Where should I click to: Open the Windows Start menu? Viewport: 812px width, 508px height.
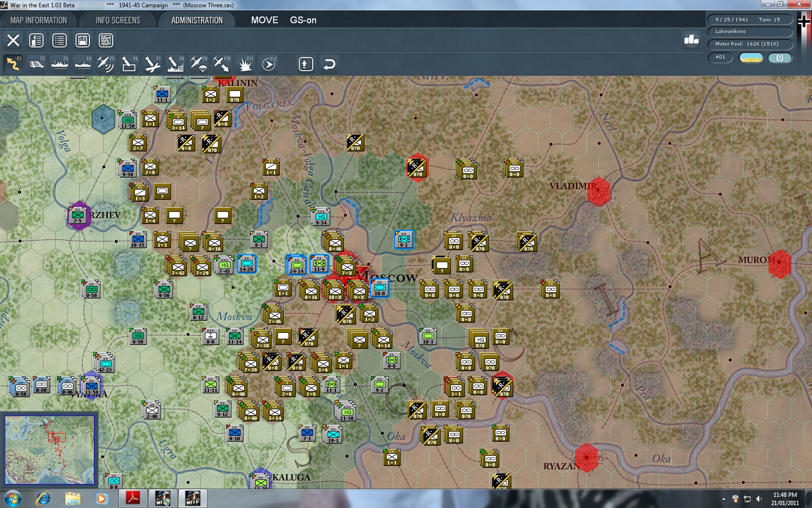coord(13,498)
